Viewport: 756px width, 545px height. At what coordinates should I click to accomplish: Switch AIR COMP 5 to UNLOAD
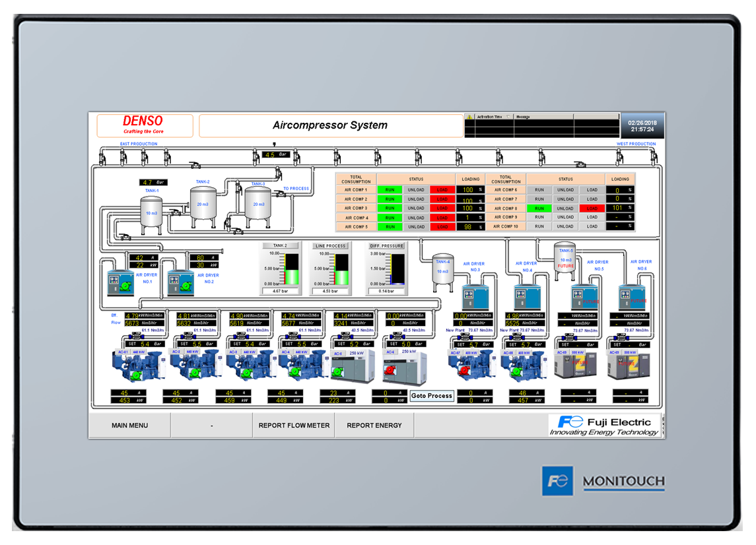click(416, 227)
